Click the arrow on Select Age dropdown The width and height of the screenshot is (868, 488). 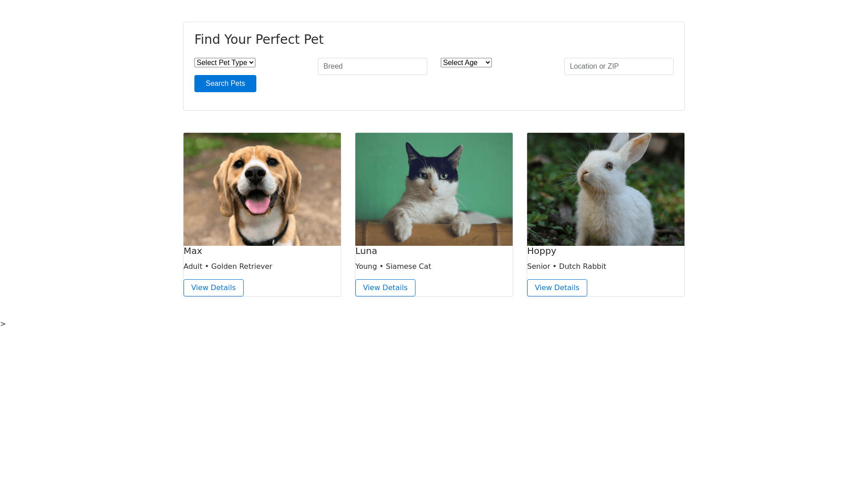coord(487,63)
